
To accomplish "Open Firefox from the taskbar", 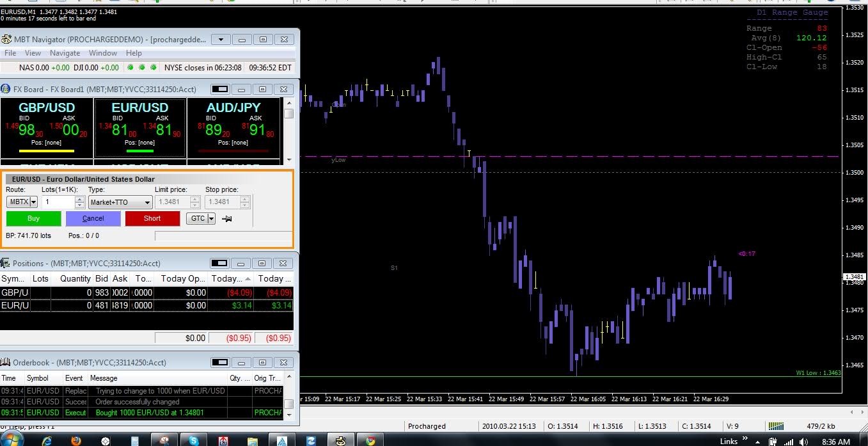I will (76, 440).
